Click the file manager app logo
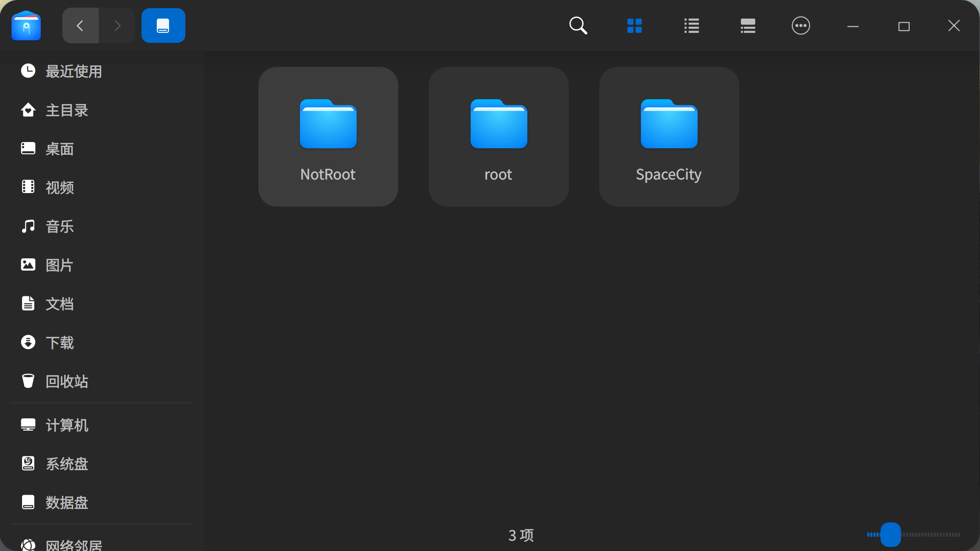 (26, 26)
